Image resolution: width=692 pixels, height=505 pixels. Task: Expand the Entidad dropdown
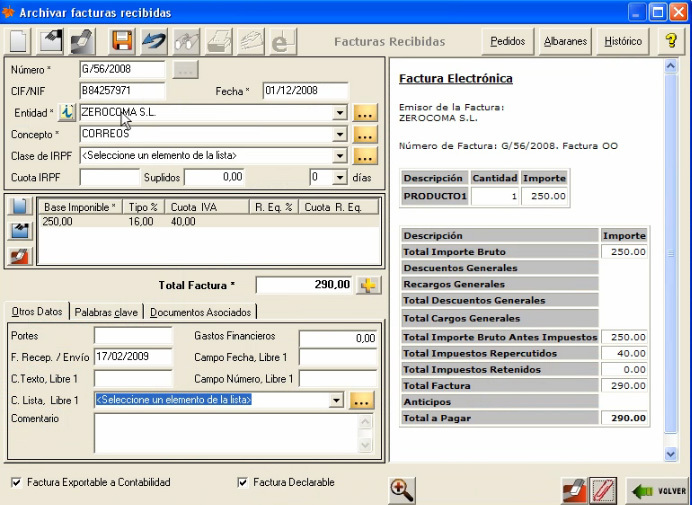tap(339, 113)
